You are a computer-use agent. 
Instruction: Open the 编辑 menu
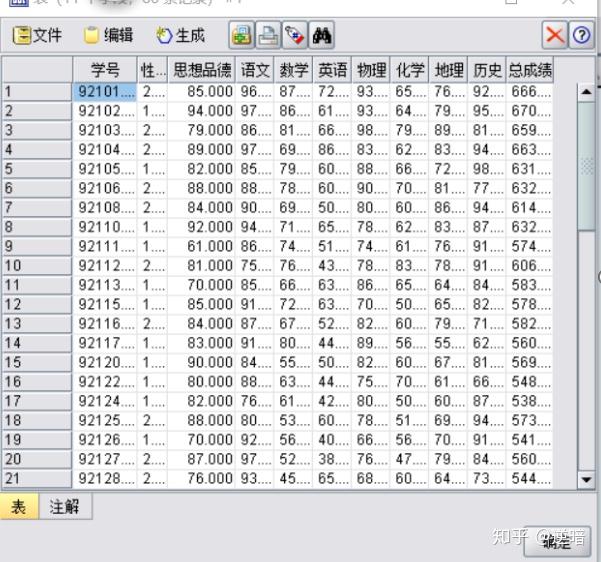coord(108,36)
